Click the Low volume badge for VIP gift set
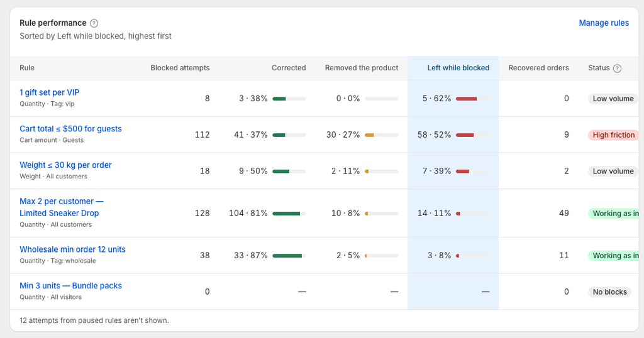This screenshot has height=338, width=644. tap(613, 99)
